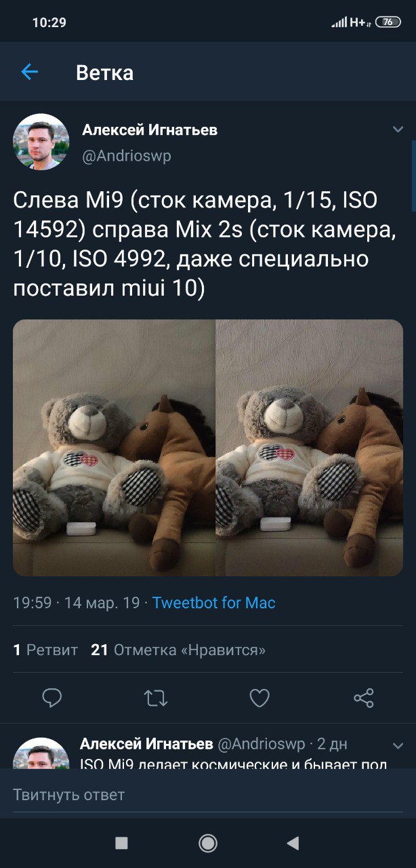The width and height of the screenshot is (416, 868).
Task: Click the scrollbar on the right edge
Action: click(x=413, y=176)
